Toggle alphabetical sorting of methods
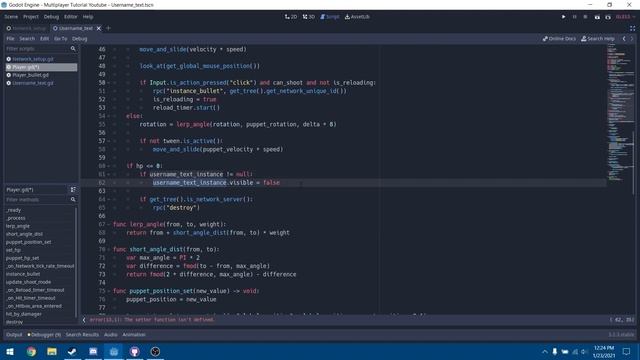Image resolution: width=640 pixels, height=360 pixels. (x=73, y=189)
